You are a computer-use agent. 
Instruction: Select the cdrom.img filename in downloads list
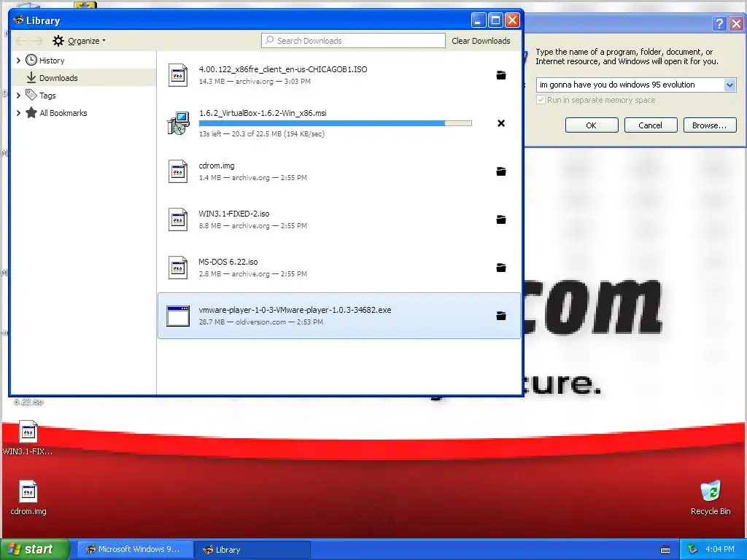coord(217,166)
